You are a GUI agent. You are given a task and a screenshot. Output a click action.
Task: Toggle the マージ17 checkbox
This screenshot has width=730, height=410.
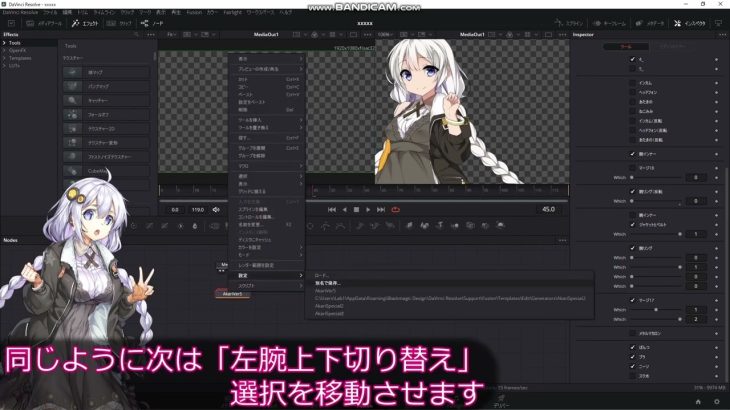(x=632, y=300)
